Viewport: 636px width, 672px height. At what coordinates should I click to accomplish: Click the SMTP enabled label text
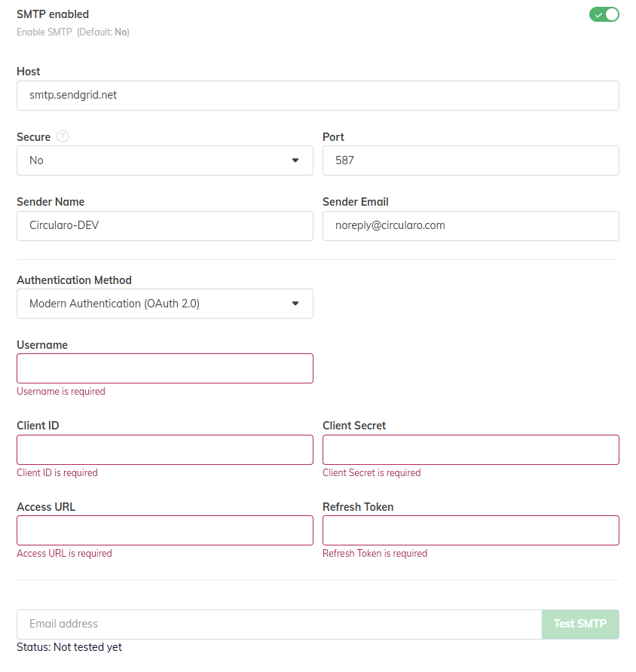pos(53,14)
